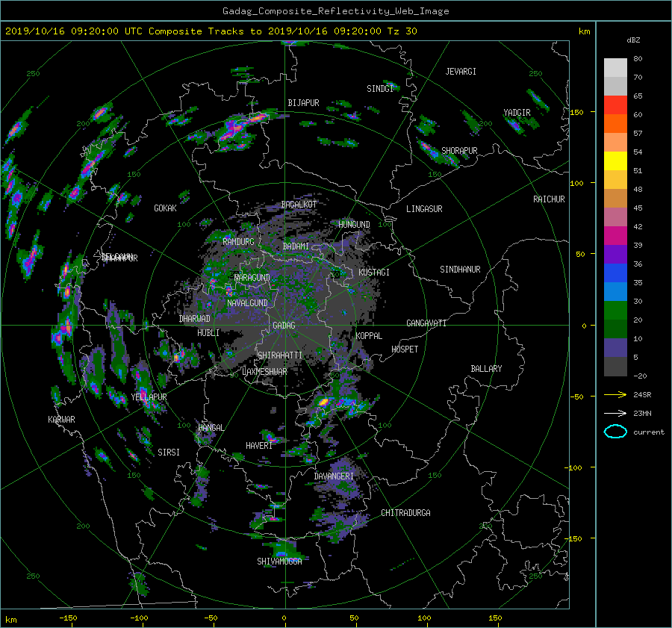This screenshot has height=628, width=672.
Task: Click the NAVALGUND city label
Action: [x=247, y=303]
